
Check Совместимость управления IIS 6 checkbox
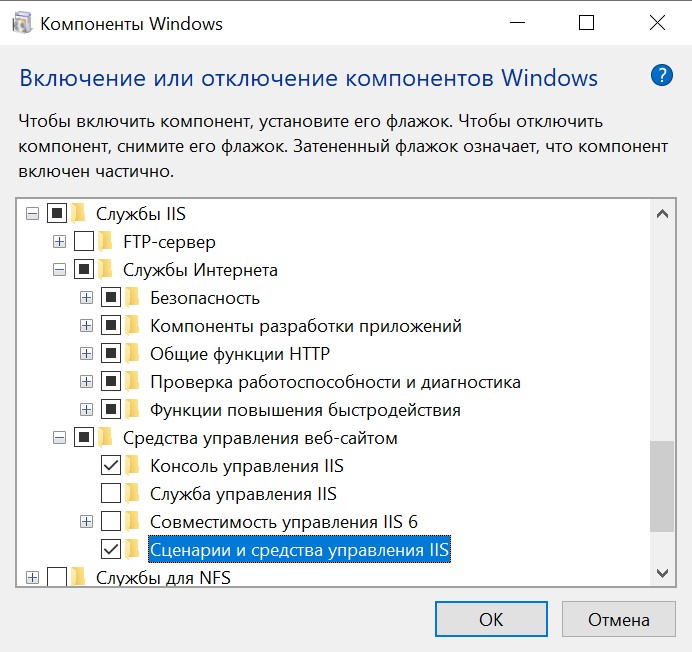111,522
